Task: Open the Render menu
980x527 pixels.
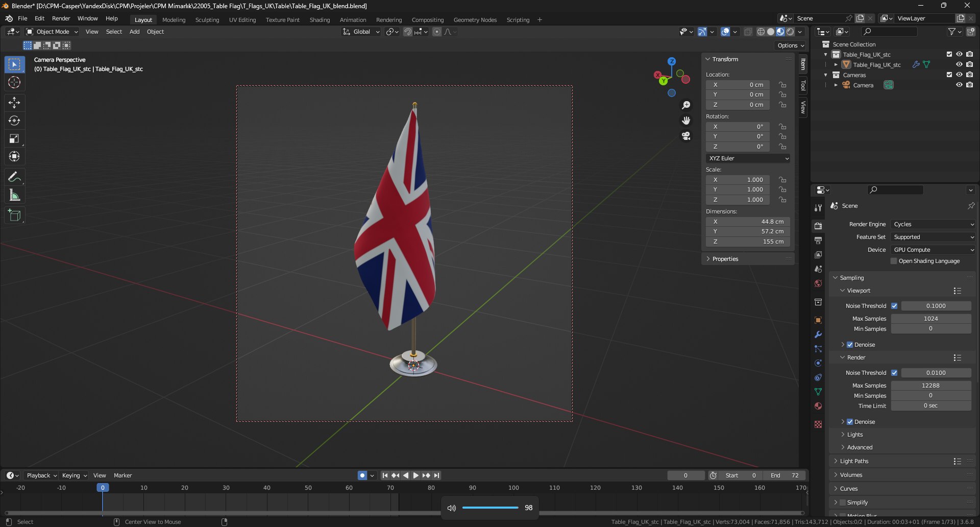Action: [x=61, y=18]
